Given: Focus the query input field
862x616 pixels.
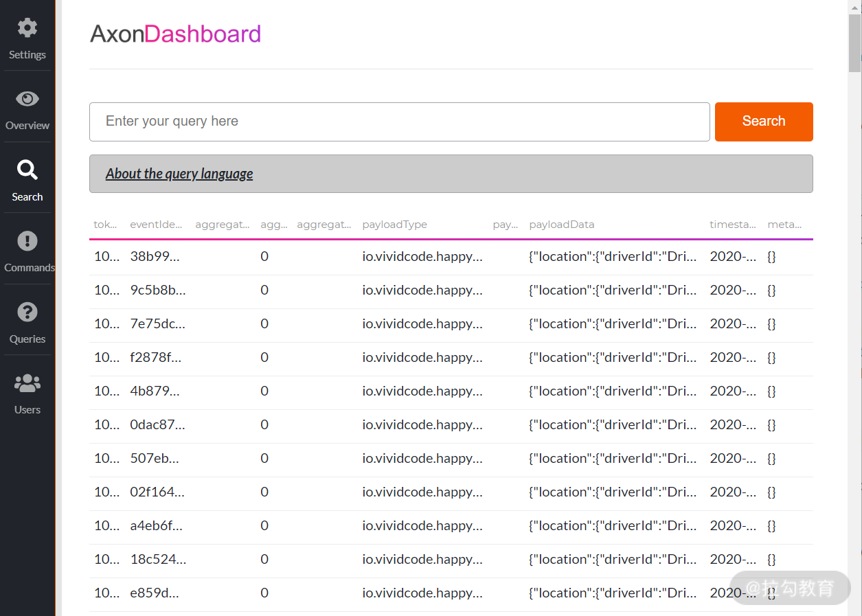Looking at the screenshot, I should click(x=399, y=122).
